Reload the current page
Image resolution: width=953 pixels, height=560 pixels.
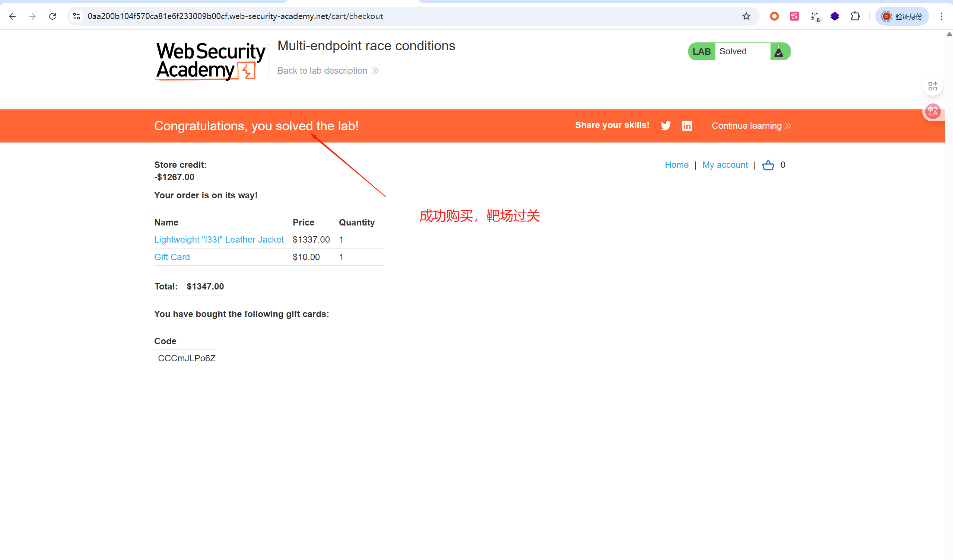point(53,16)
